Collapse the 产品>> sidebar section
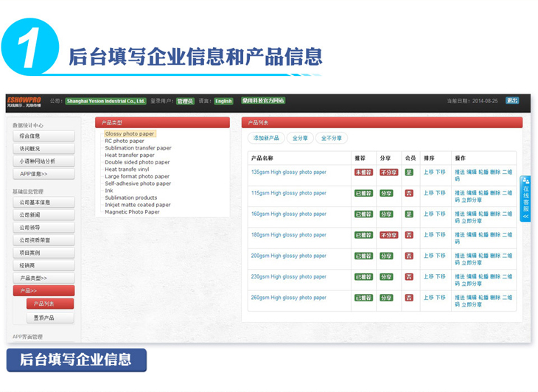 [x=43, y=290]
